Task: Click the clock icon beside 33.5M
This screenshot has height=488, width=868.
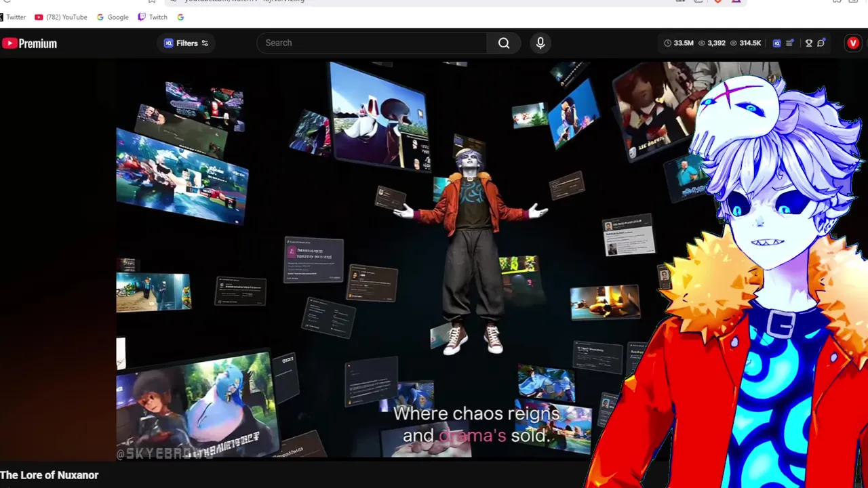Action: (668, 43)
